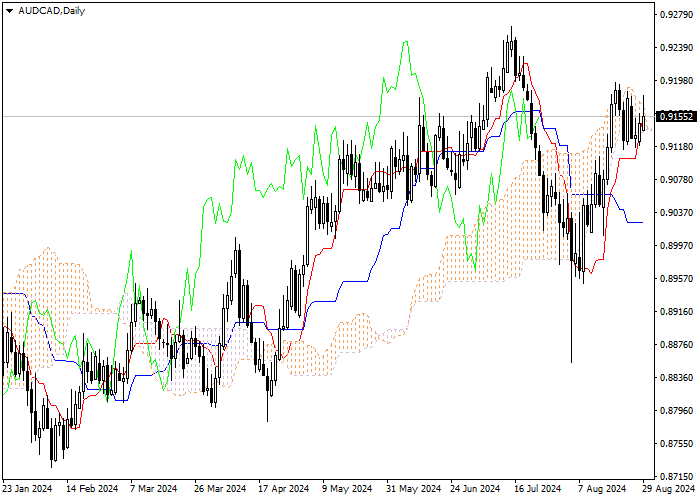The height and width of the screenshot is (500, 700).
Task: Click the 0.89570 price scale label
Action: (677, 279)
